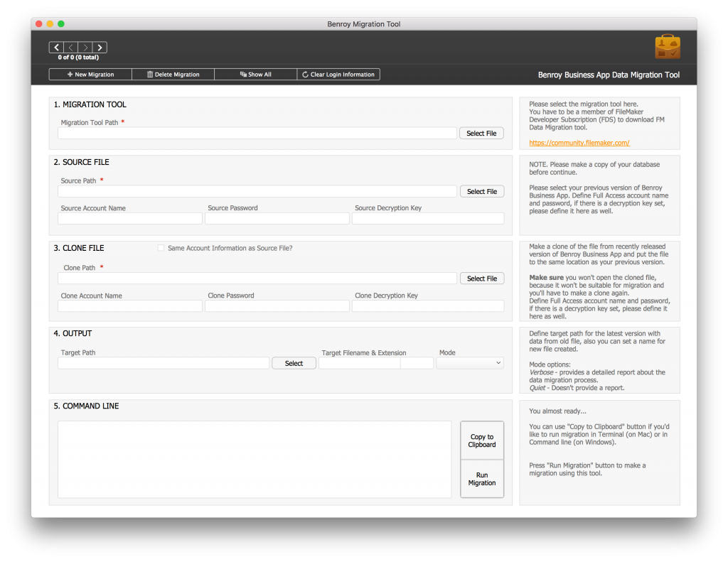Jump to the last migration record

(x=100, y=48)
